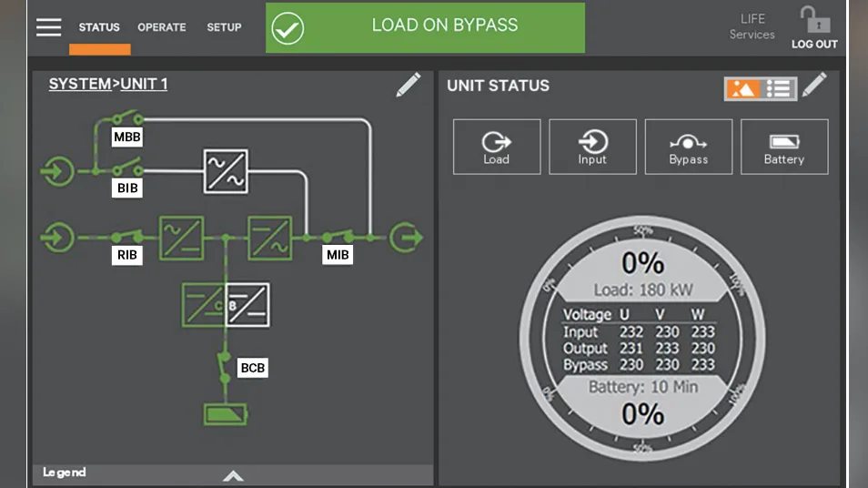The image size is (868, 488).
Task: Open the Bypass status button
Action: tap(688, 147)
